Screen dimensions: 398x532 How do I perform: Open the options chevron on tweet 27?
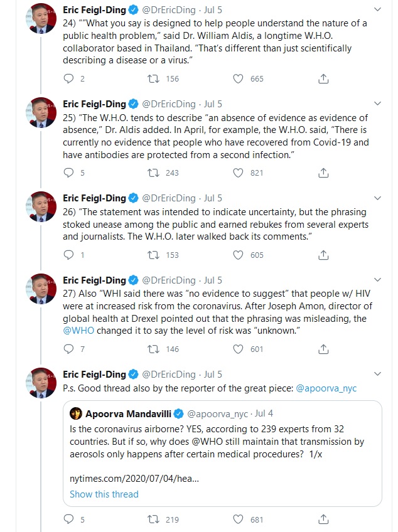click(x=376, y=280)
